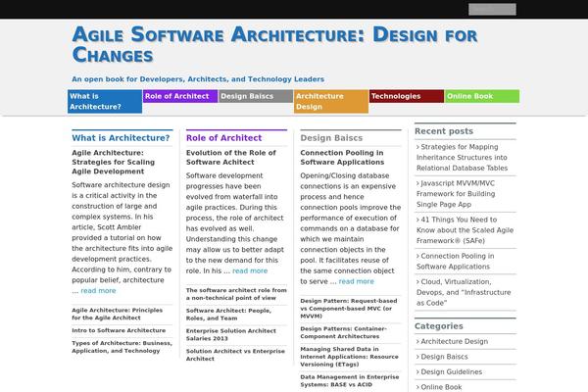Open 'Types of Architecture: Business, Application, and Technology'

(x=122, y=347)
